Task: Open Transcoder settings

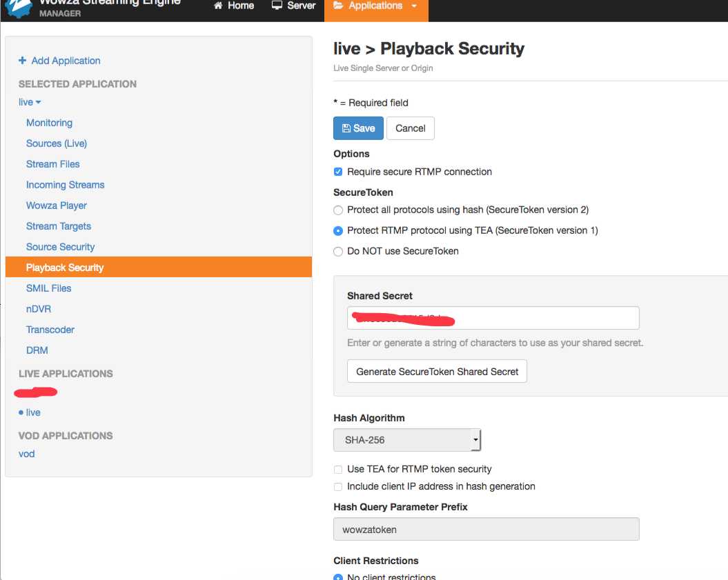Action: [50, 330]
